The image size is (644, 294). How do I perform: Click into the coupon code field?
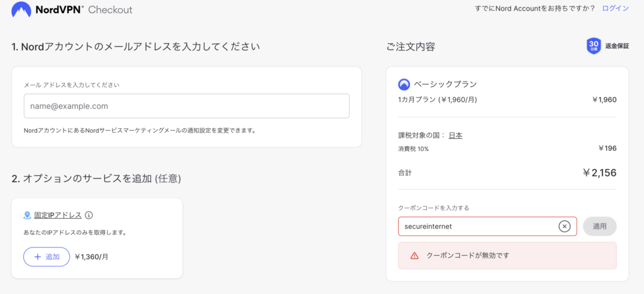click(477, 226)
